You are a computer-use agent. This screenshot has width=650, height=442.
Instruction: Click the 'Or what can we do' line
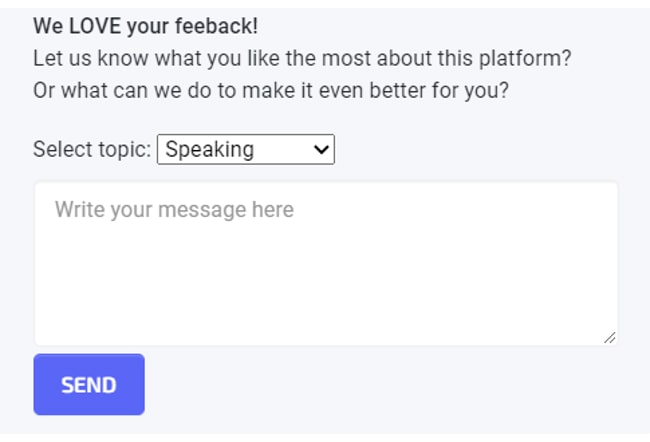tap(271, 90)
